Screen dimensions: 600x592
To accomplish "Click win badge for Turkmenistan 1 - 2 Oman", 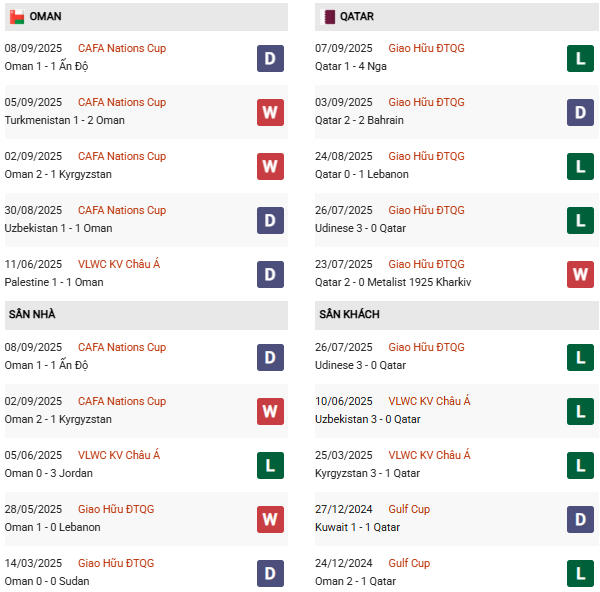I will [270, 112].
